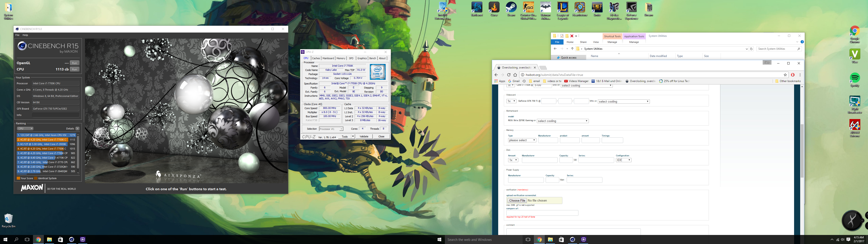This screenshot has width=868, height=244.
Task: Open Manage tab under Shortcut Tools
Action: tap(612, 42)
